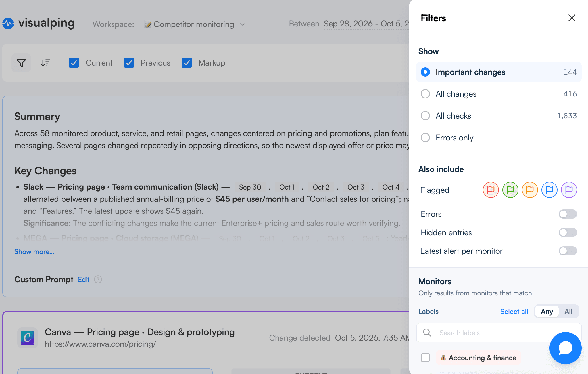The height and width of the screenshot is (374, 588).
Task: Click the search magnifier in labels field
Action: coord(427,333)
